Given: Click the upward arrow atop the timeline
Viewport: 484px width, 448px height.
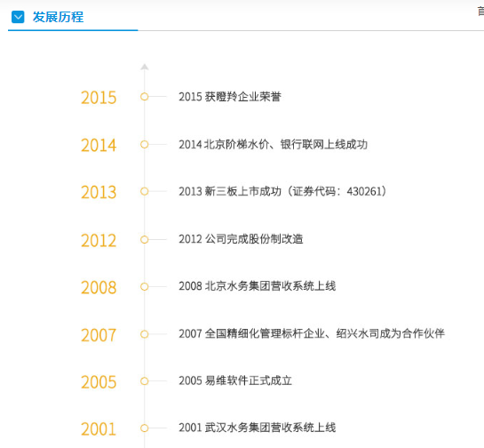Looking at the screenshot, I should pos(145,67).
